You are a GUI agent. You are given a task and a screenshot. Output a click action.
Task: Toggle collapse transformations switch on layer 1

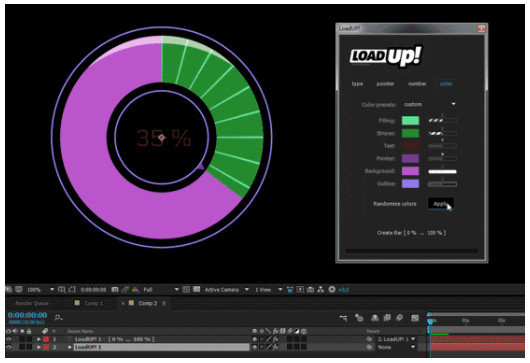click(262, 339)
